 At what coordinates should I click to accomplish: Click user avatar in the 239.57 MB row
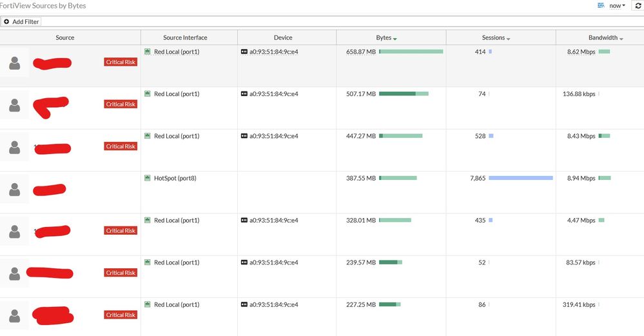(15, 274)
